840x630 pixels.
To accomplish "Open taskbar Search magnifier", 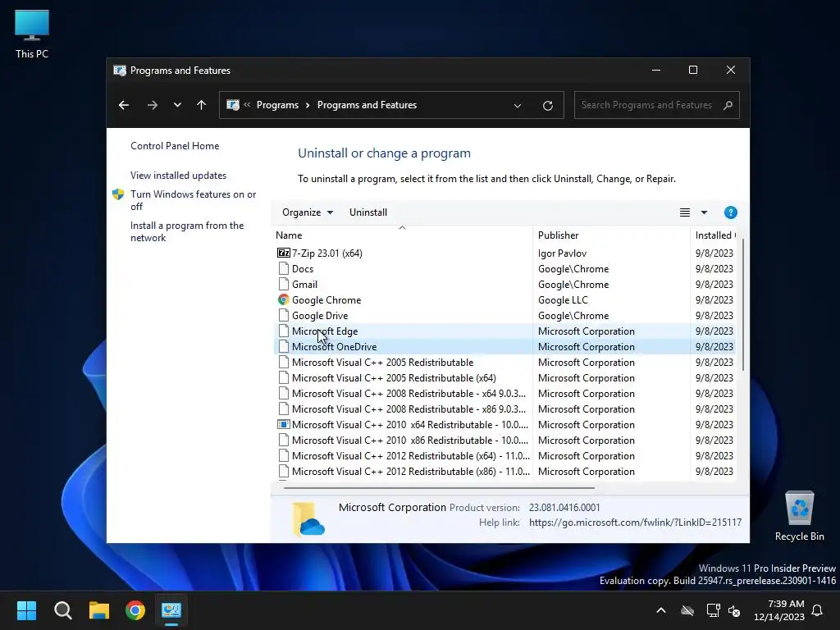I will click(x=62, y=610).
